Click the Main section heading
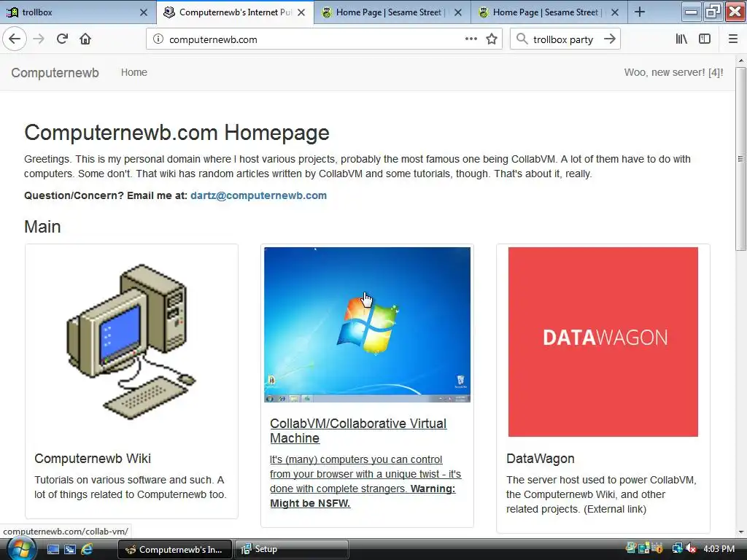Viewport: 747px width, 560px height. tap(42, 227)
